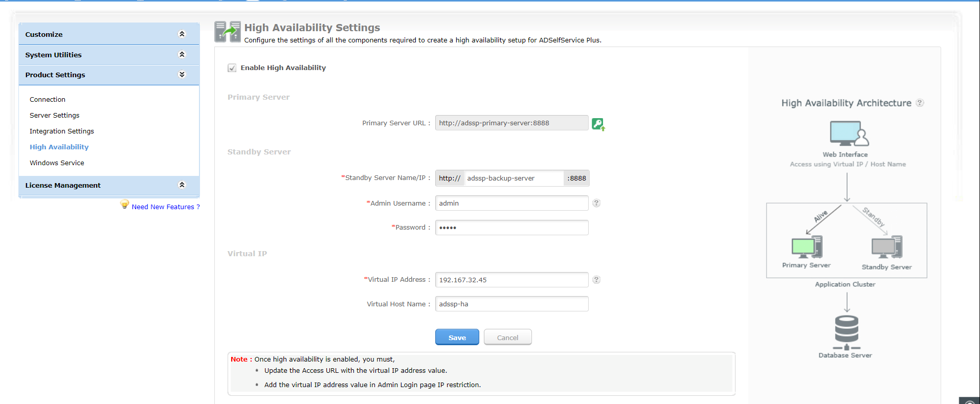Viewport: 980px width, 404px height.
Task: Expand the License Management section chevron
Action: [182, 185]
